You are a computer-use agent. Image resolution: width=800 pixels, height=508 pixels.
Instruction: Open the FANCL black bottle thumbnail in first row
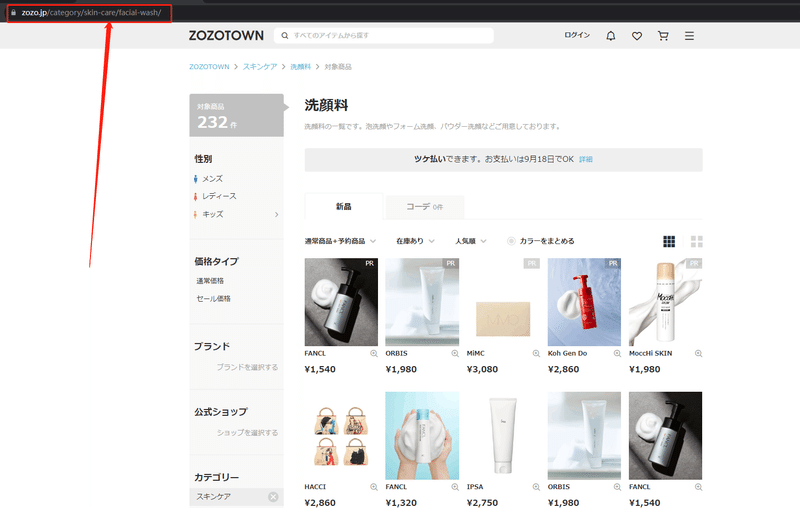341,302
